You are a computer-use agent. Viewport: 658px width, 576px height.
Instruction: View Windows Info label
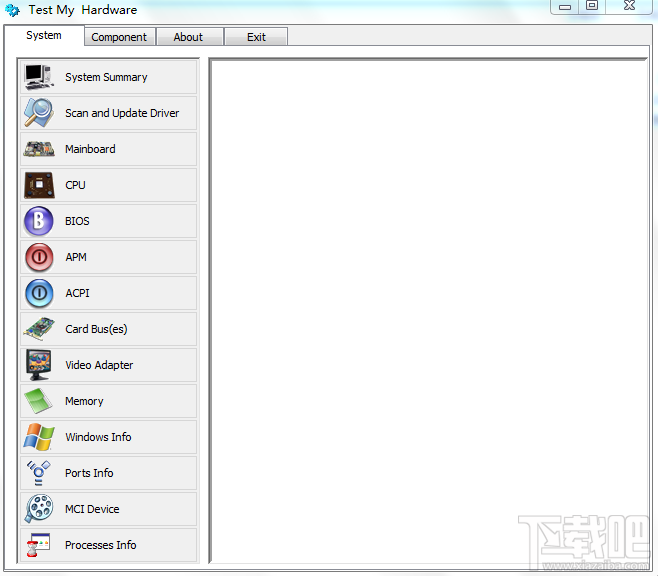[x=98, y=437]
